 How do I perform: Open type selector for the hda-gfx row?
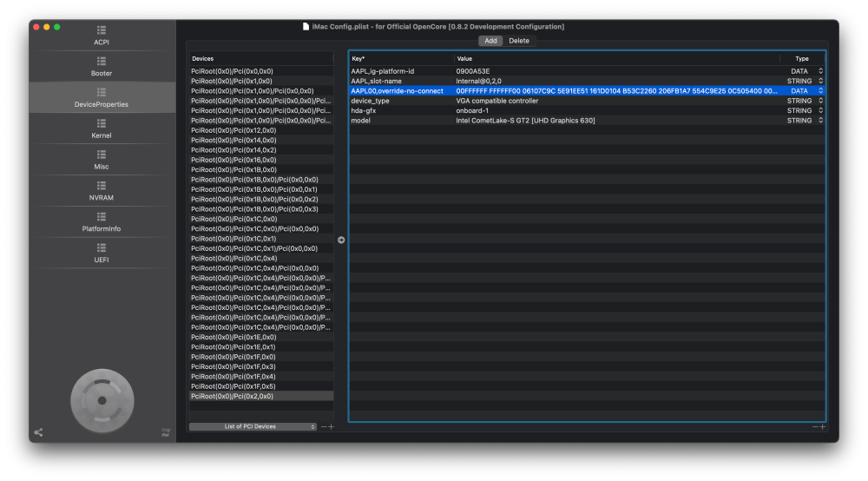tap(806, 111)
